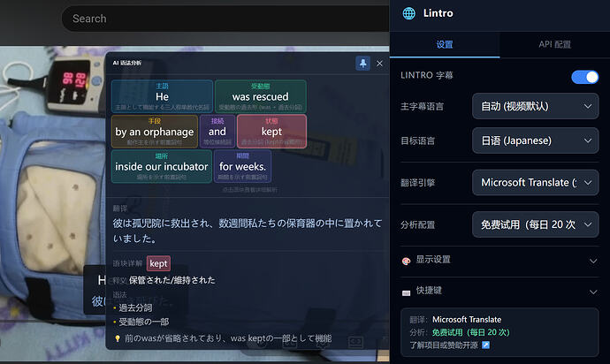
Task: Click the lightbulb tip icon
Action: point(118,338)
